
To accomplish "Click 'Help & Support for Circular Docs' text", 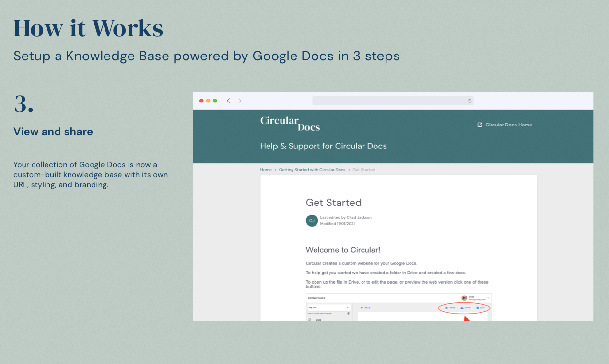I will [324, 146].
